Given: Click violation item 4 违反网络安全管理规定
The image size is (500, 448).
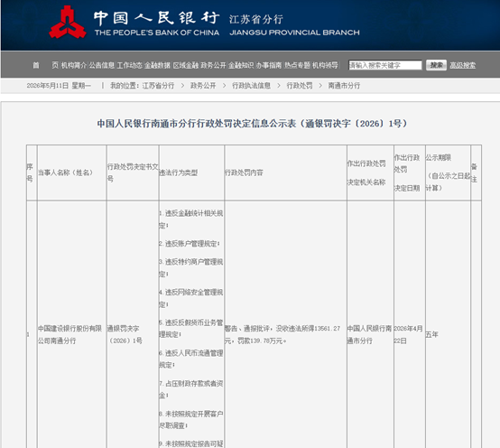Looking at the screenshot, I should [190, 298].
